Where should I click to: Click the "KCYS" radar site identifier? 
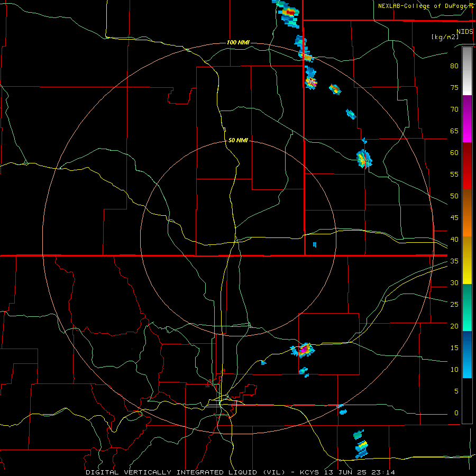point(309,472)
